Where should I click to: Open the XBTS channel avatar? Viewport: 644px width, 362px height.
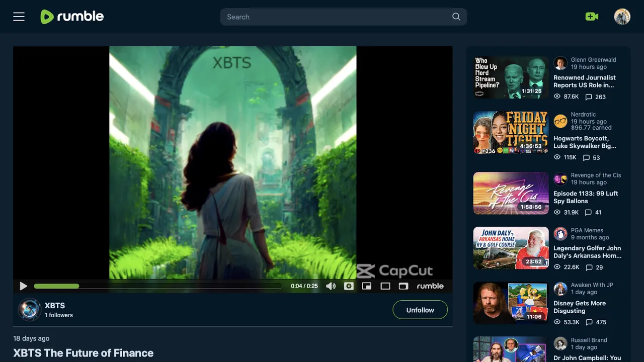[29, 310]
